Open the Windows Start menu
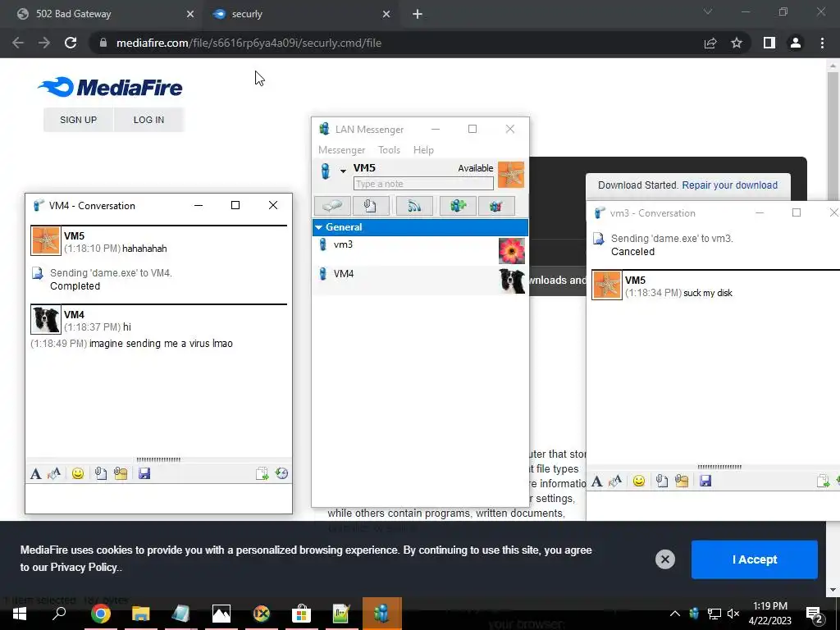 pyautogui.click(x=20, y=614)
